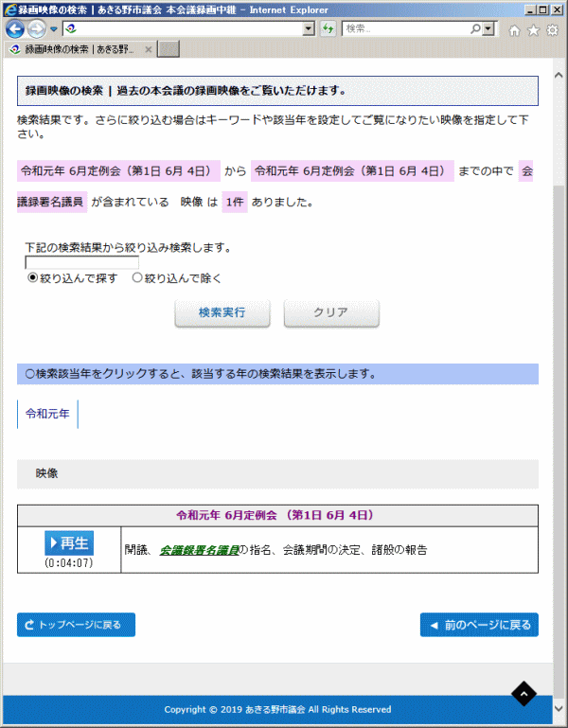The height and width of the screenshot is (728, 568).
Task: Select the 録画映像の検索 browser tab
Action: click(79, 49)
